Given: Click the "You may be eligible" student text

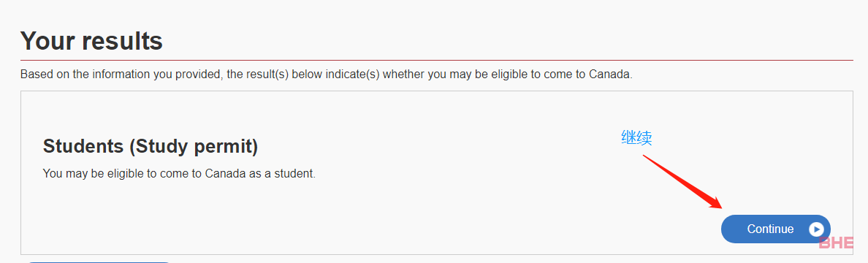Looking at the screenshot, I should click(179, 173).
